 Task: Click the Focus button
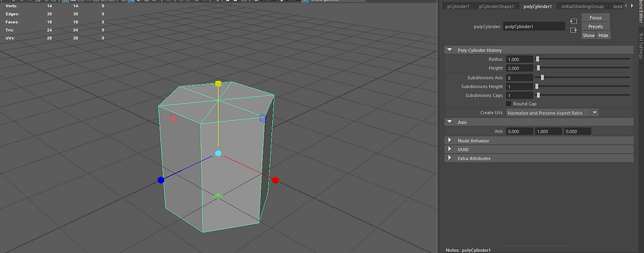(595, 18)
